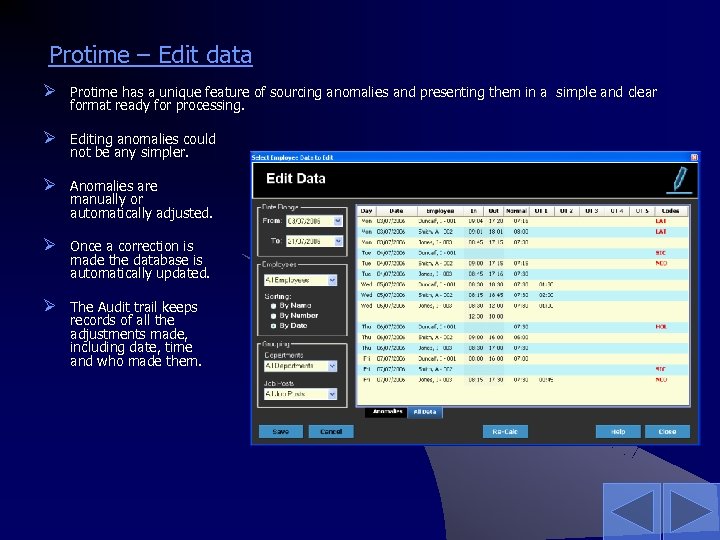Click the OT 1 column header
The height and width of the screenshot is (540, 720).
541,211
